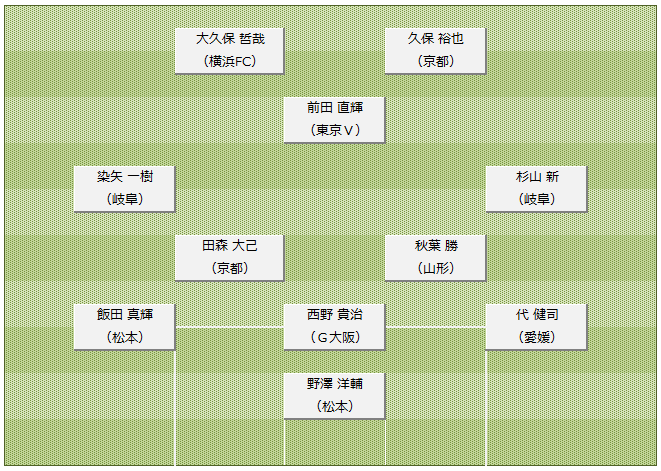Select the 久保 裕也 (京都) player box
661x471 pixels.
[x=435, y=51]
